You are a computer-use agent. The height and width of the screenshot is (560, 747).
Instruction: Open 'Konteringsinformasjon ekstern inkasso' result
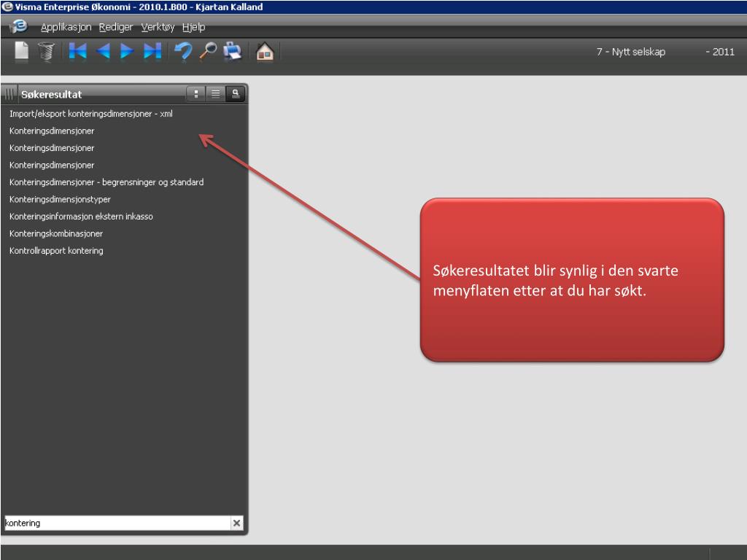(x=81, y=217)
